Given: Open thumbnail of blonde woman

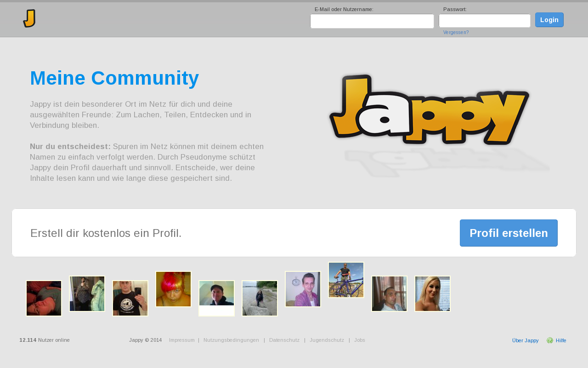Looking at the screenshot, I should pos(432,293).
